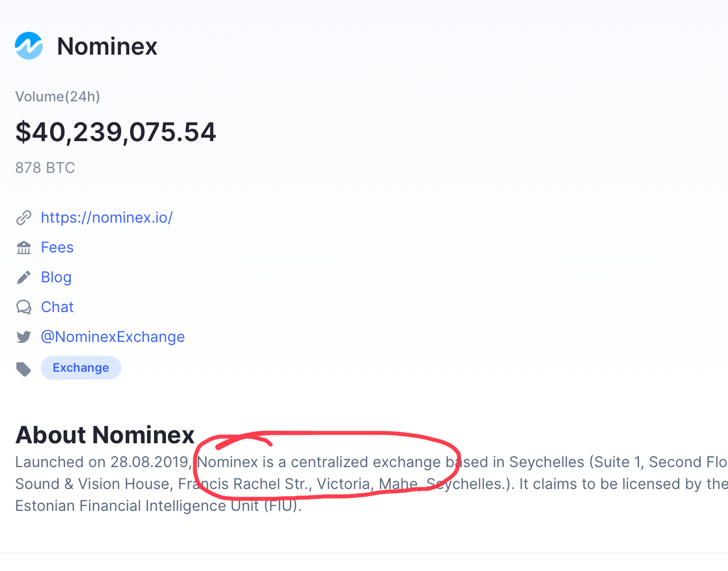Click the 878 BTC volume text

coord(45,168)
